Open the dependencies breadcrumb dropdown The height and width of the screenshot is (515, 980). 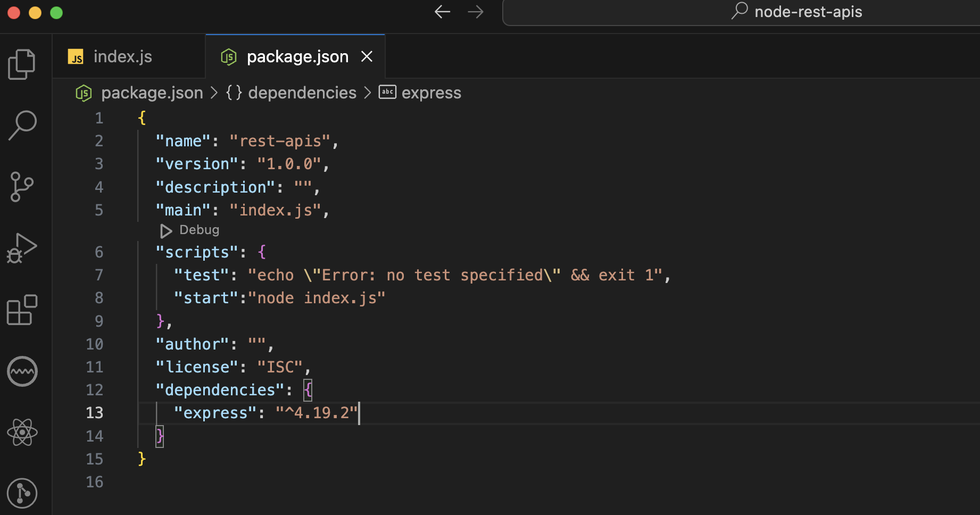302,93
